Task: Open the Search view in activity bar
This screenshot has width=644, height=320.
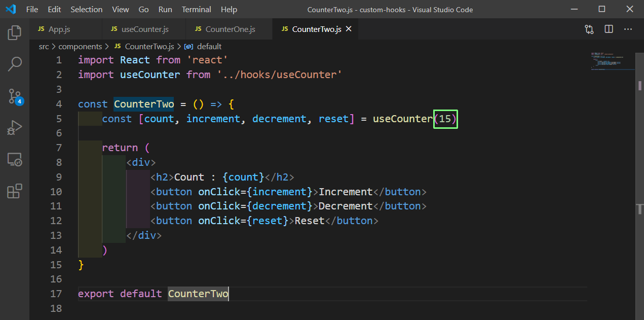Action: (x=15, y=64)
